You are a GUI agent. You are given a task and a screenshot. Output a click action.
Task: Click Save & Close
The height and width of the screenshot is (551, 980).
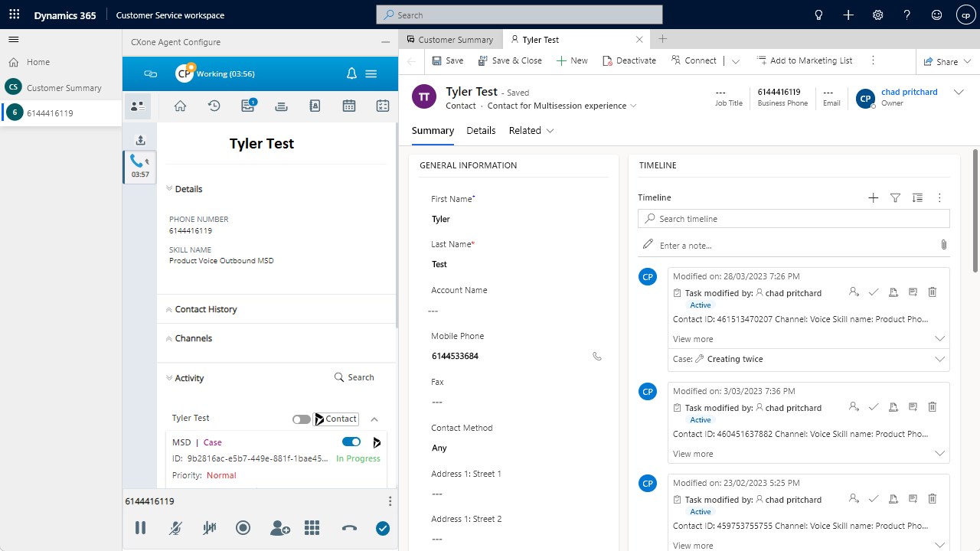click(x=510, y=61)
